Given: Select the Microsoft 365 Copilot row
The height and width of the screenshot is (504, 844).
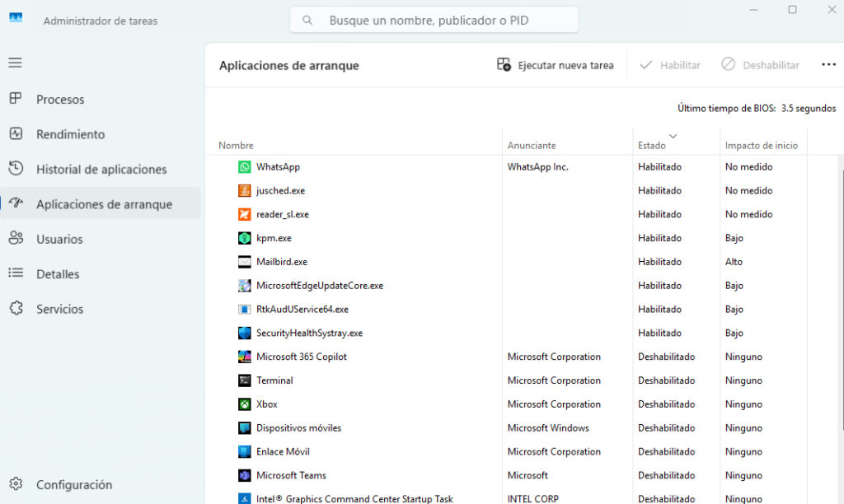Looking at the screenshot, I should click(302, 357).
